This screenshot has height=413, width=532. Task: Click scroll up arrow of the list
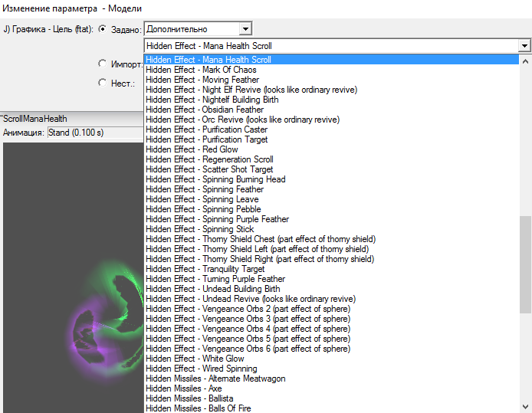click(525, 61)
